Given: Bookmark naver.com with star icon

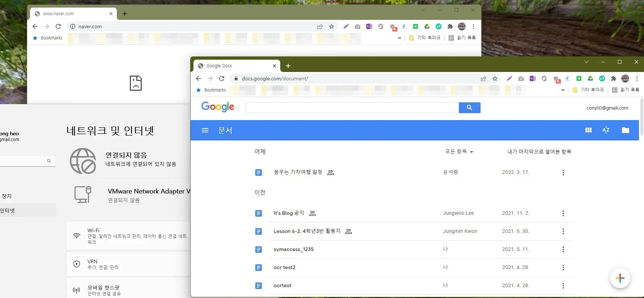Looking at the screenshot, I should point(332,26).
